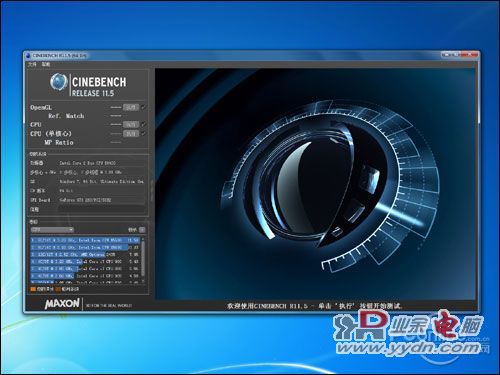Click the GeForce GTX 280 GFX Board field
Viewport: 500px width, 375px height.
click(101, 200)
